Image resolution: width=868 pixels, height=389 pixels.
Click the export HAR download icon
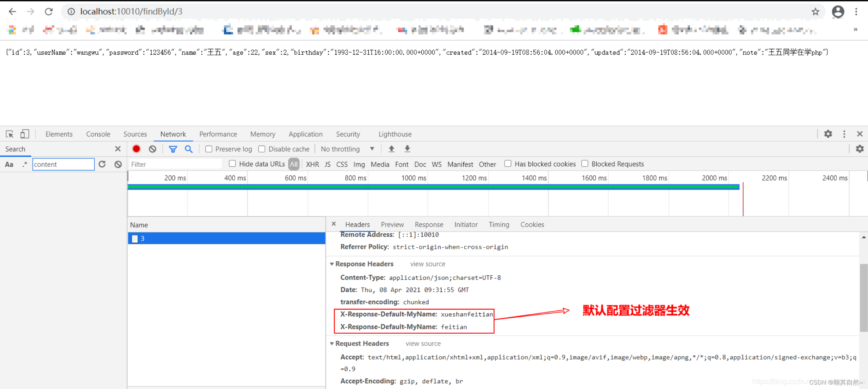407,149
